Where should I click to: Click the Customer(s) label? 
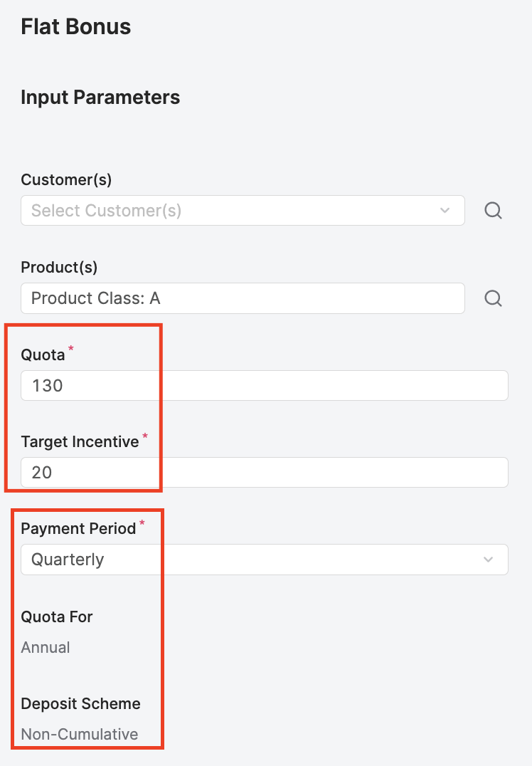coord(66,180)
